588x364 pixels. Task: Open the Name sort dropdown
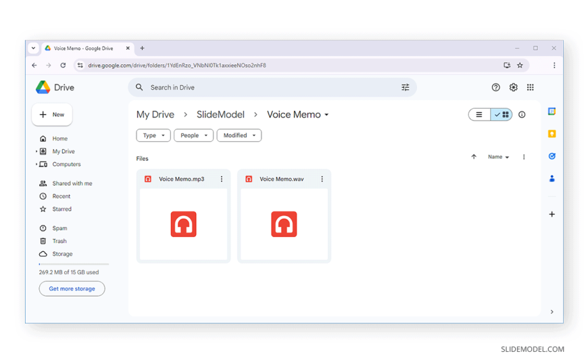pos(498,157)
